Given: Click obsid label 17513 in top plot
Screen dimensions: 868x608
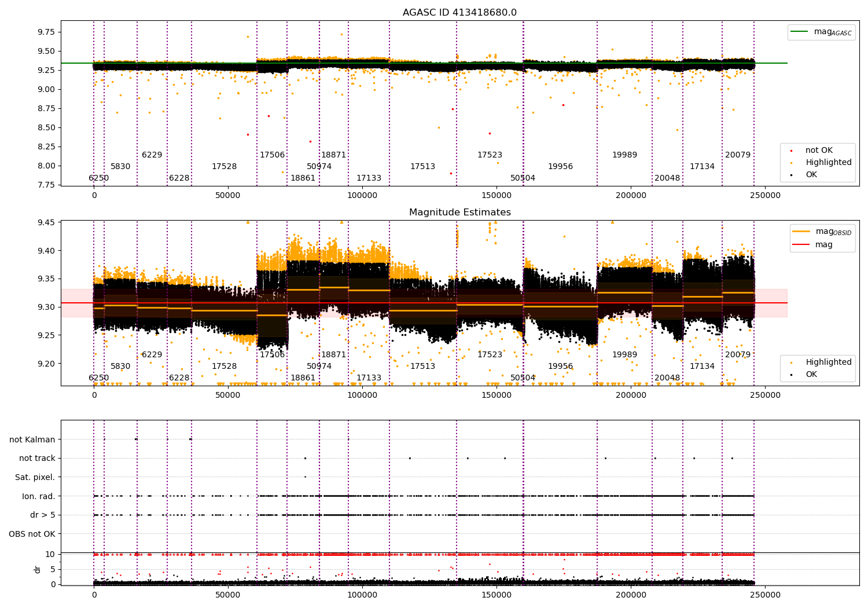Looking at the screenshot, I should pos(422,166).
